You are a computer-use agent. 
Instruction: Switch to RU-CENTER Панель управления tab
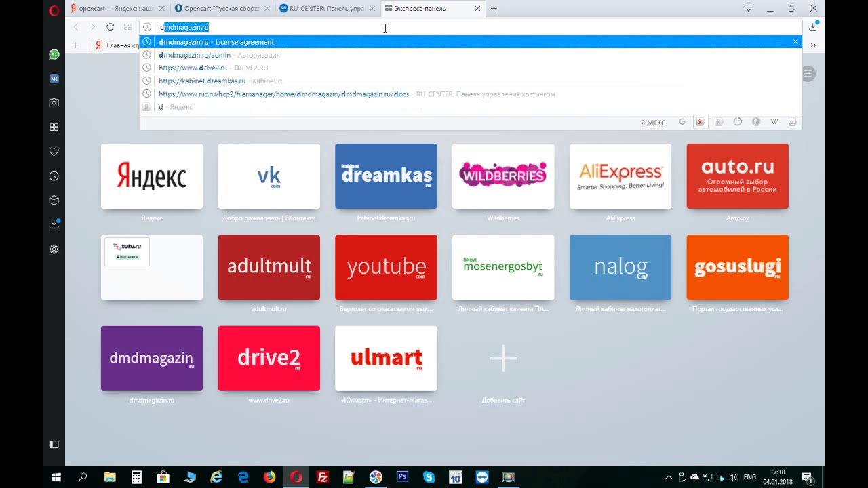(327, 9)
